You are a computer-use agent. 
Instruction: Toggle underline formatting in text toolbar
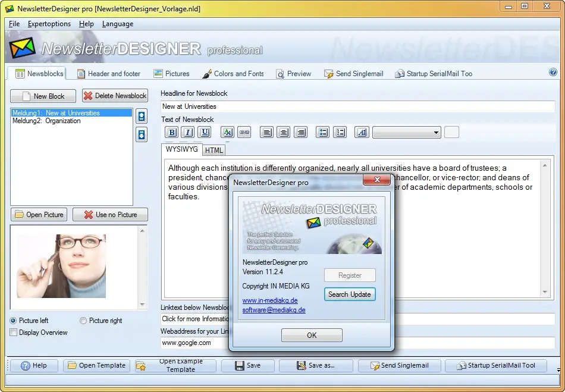pos(205,132)
